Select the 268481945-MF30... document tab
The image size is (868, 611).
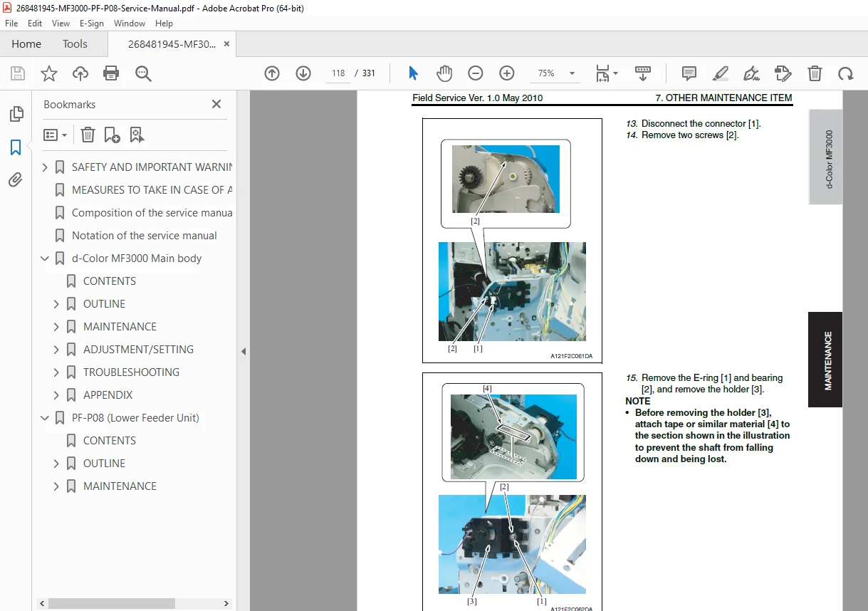coord(172,44)
